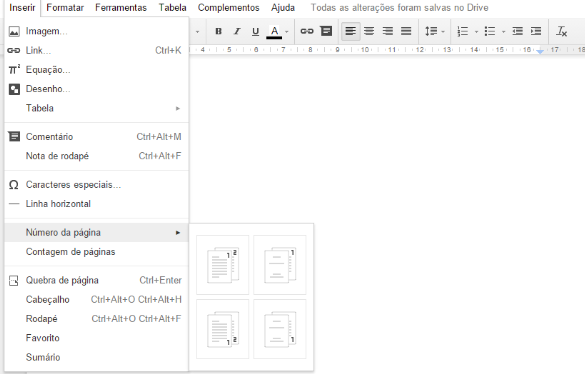Click the insert link toolbar icon

click(x=307, y=31)
